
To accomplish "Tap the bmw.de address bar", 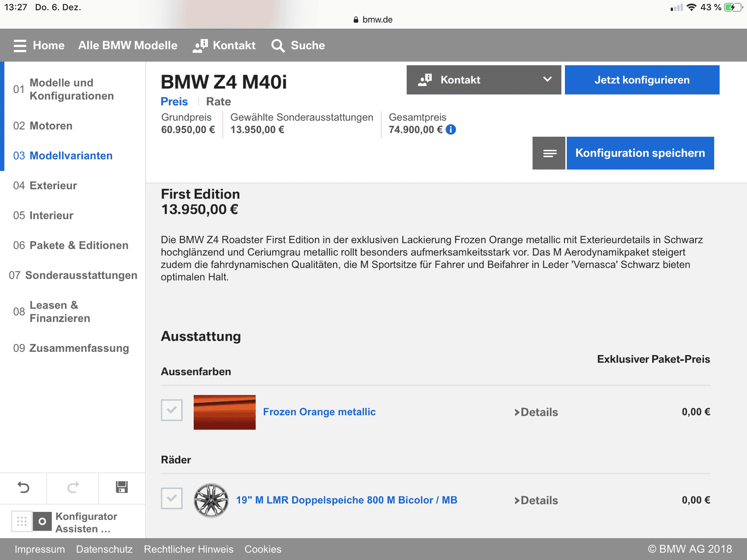I will tap(373, 20).
